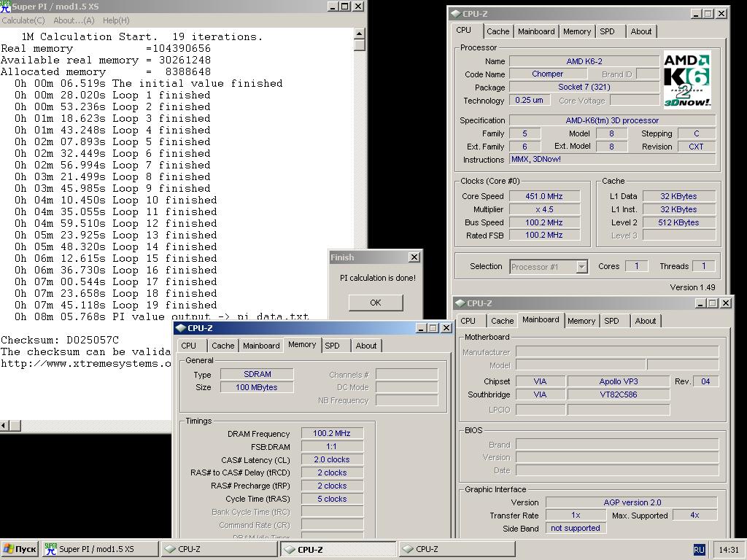The height and width of the screenshot is (560, 747).
Task: Click the 14:31 system clock
Action: pyautogui.click(x=729, y=550)
